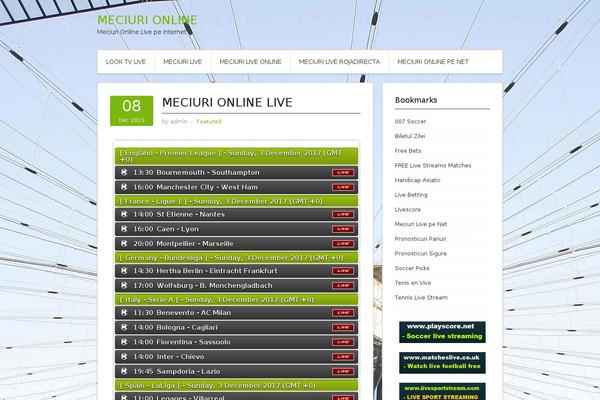Click the Italy - Serie A header row

point(236,299)
